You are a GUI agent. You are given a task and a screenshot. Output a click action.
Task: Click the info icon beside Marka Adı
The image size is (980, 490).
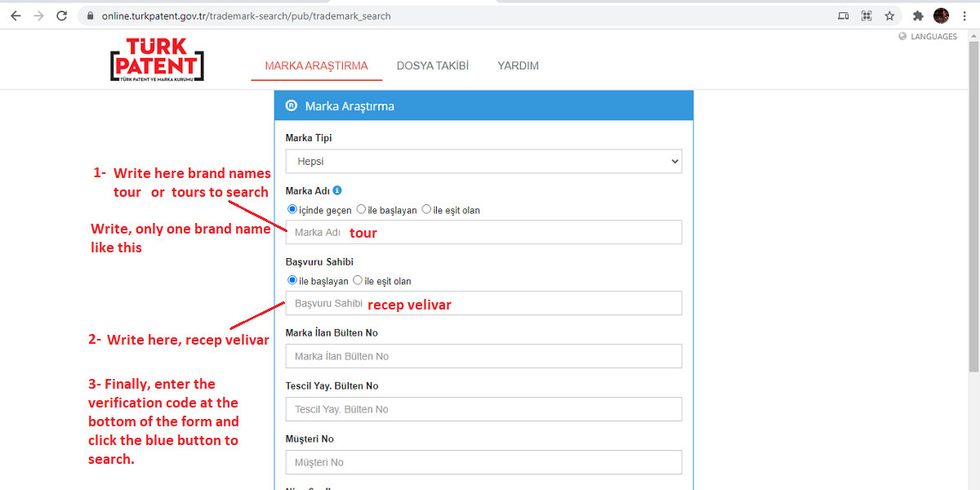click(x=337, y=190)
